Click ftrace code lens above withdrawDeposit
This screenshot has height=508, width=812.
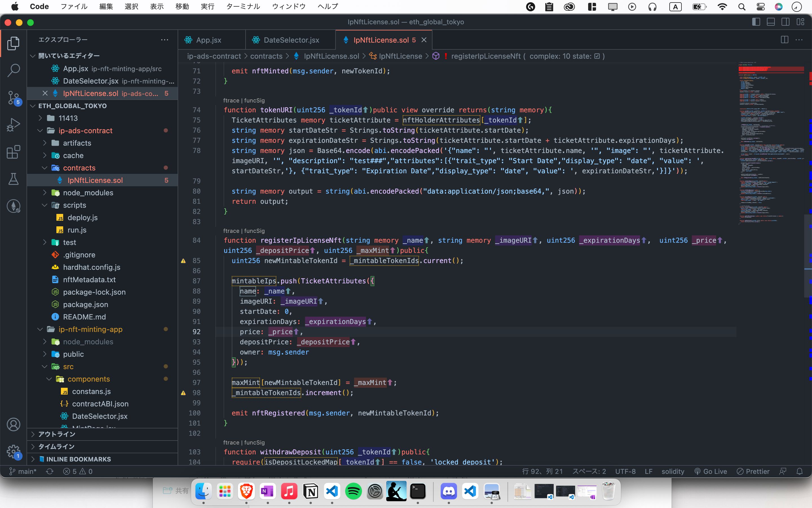[231, 443]
